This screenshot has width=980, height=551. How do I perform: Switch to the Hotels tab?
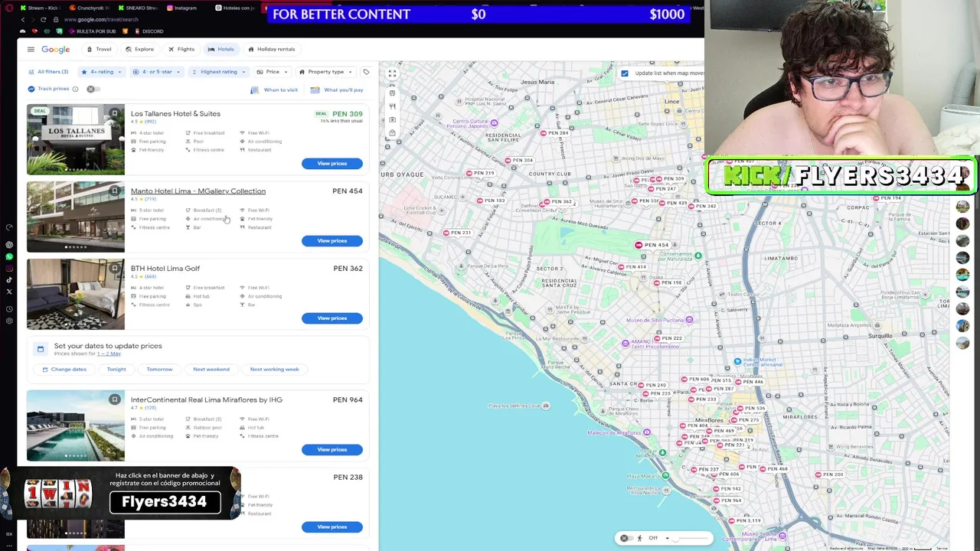click(x=221, y=50)
